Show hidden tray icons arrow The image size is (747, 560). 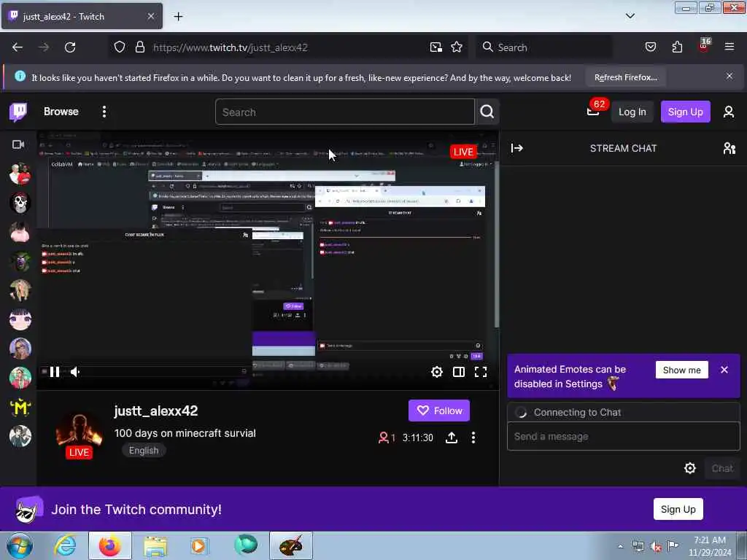620,547
